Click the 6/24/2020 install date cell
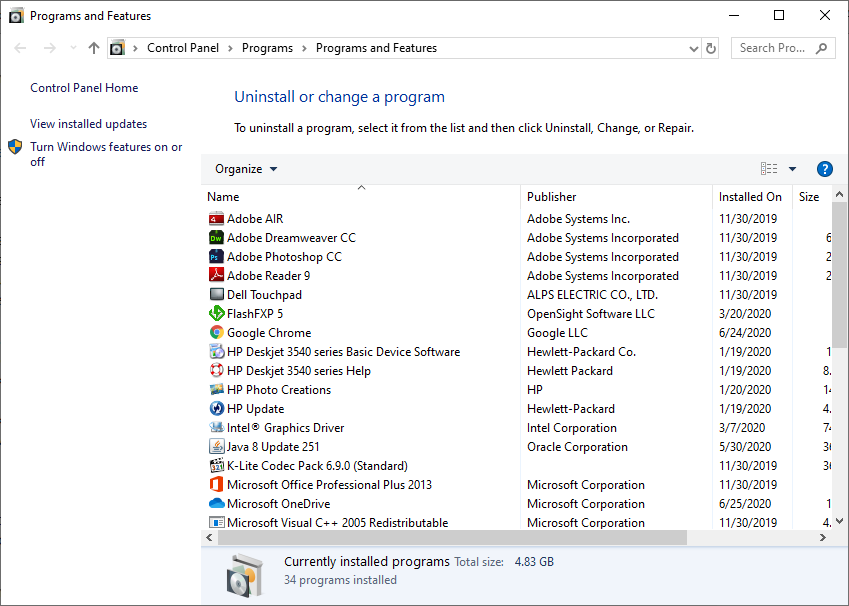This screenshot has width=849, height=606. click(745, 333)
